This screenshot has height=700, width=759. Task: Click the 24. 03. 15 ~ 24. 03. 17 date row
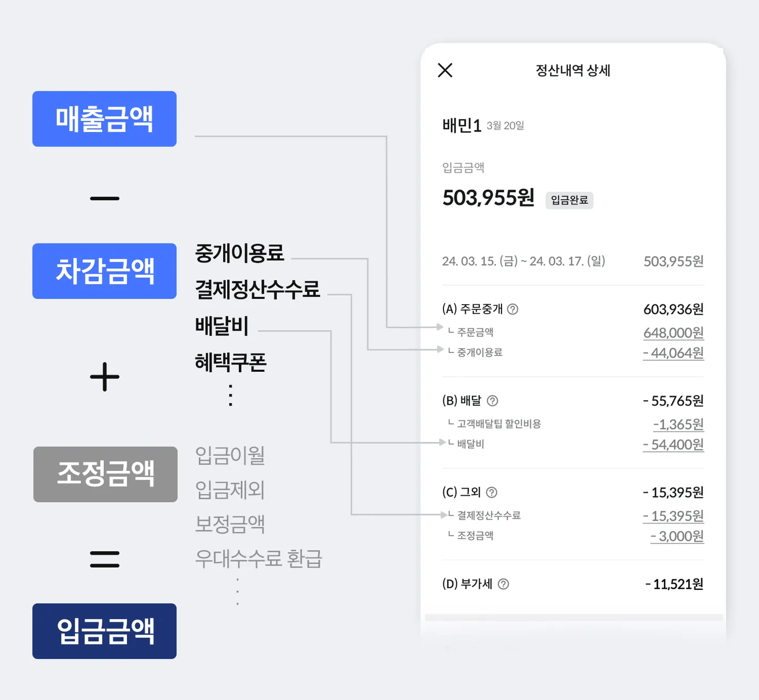(573, 262)
